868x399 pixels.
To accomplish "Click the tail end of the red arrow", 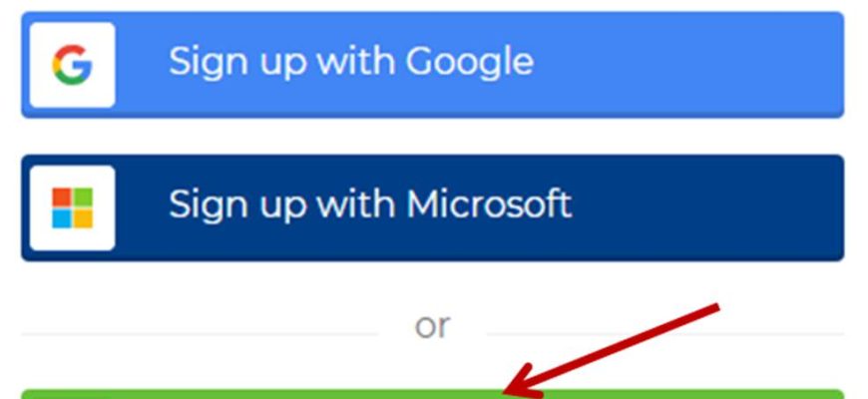I will click(714, 307).
